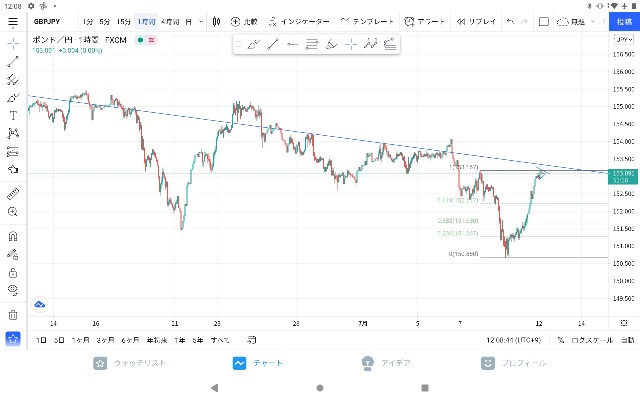This screenshot has width=640, height=400.
Task: Pick the cross tool in floating toolbar
Action: tap(351, 44)
